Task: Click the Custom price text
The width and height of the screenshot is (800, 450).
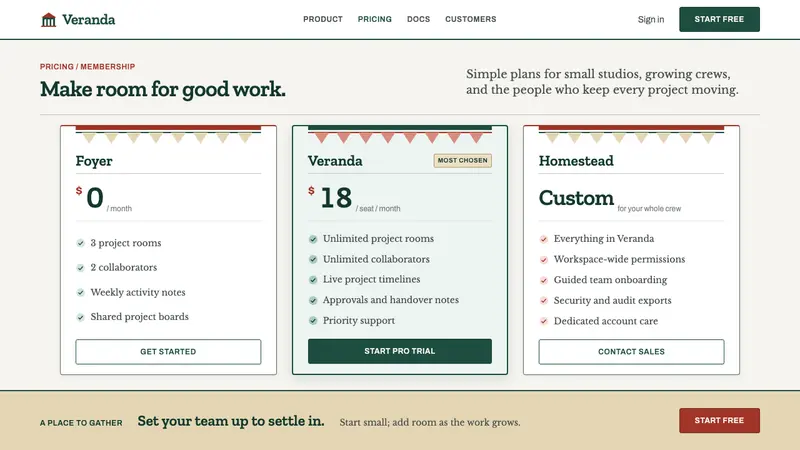Action: click(576, 197)
